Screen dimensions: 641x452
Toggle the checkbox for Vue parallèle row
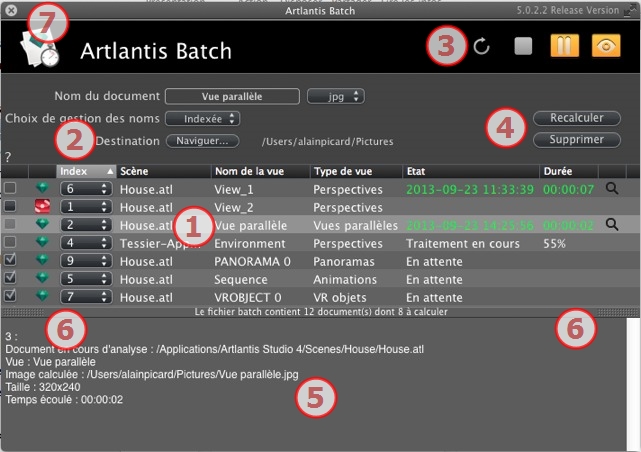pyautogui.click(x=10, y=224)
